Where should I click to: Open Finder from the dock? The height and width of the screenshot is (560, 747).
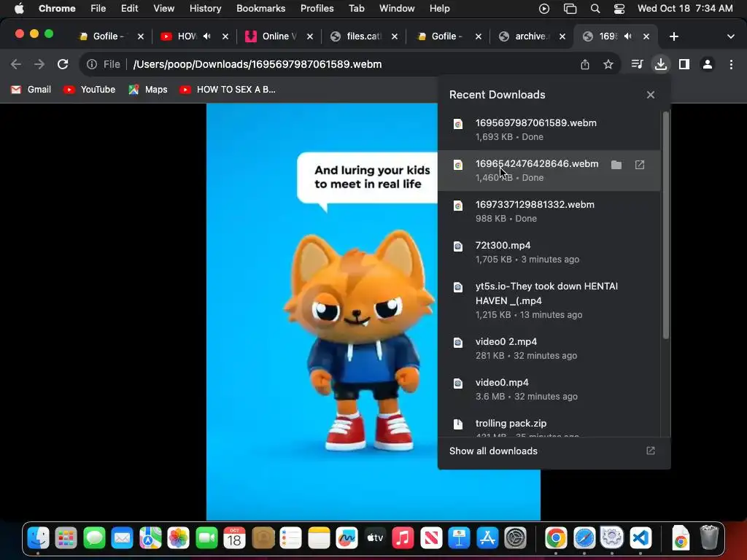(38, 538)
